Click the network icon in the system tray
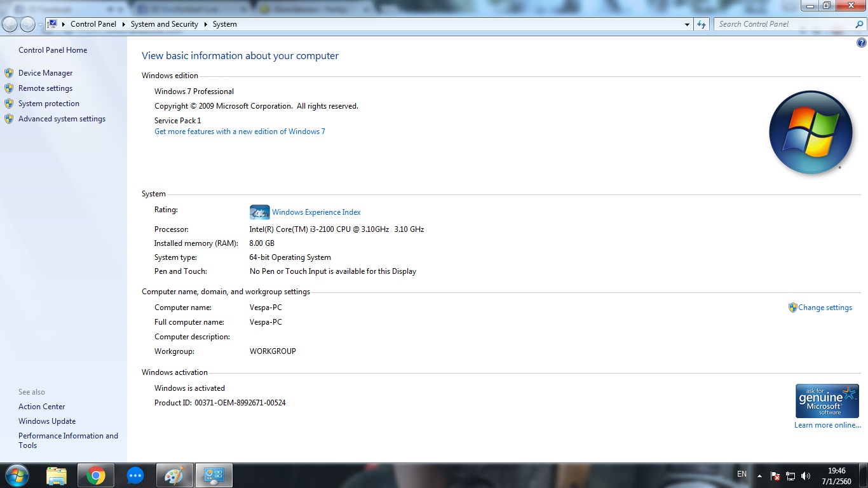 [790, 476]
